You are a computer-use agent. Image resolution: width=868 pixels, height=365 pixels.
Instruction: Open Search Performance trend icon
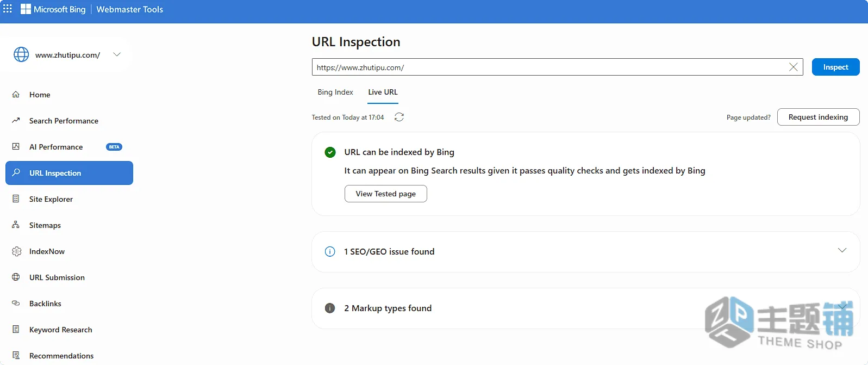coord(16,120)
